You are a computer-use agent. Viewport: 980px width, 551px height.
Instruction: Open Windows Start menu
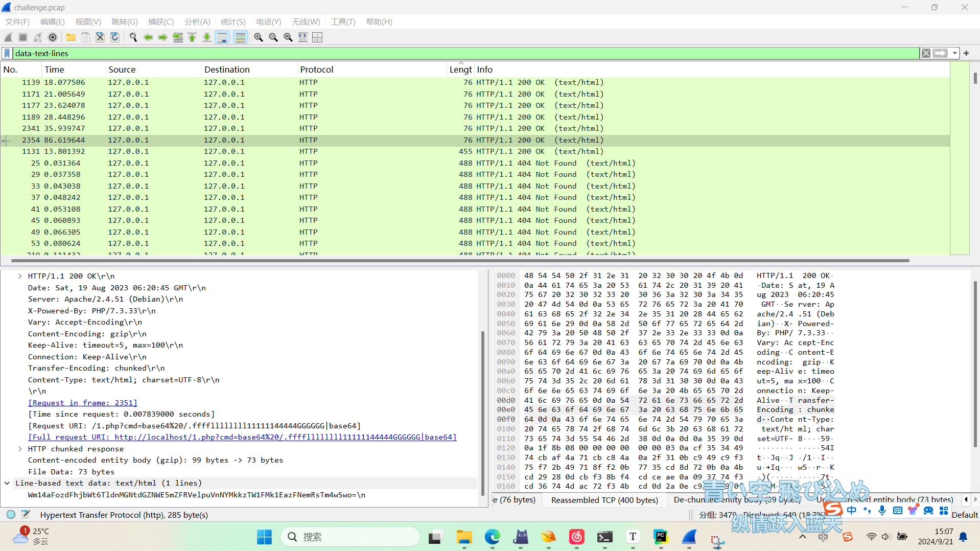click(264, 537)
